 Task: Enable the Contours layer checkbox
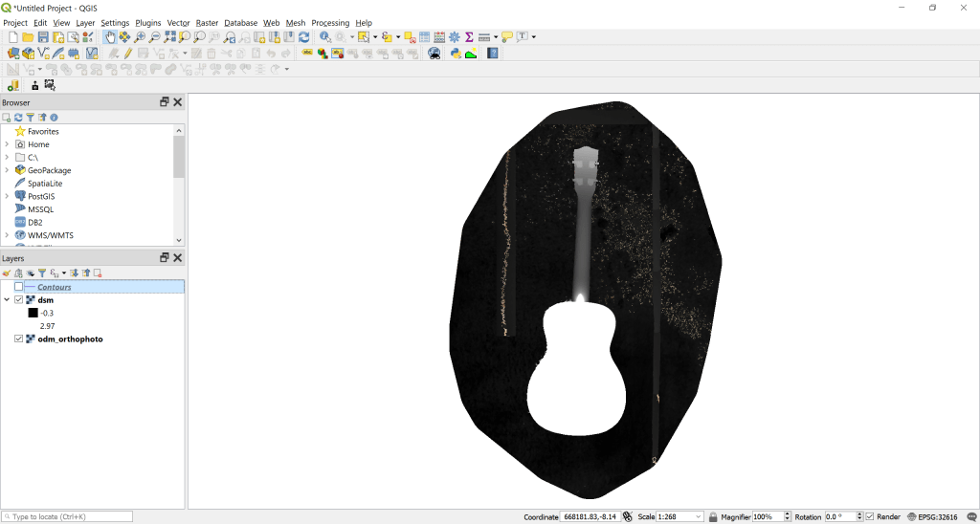tap(18, 287)
